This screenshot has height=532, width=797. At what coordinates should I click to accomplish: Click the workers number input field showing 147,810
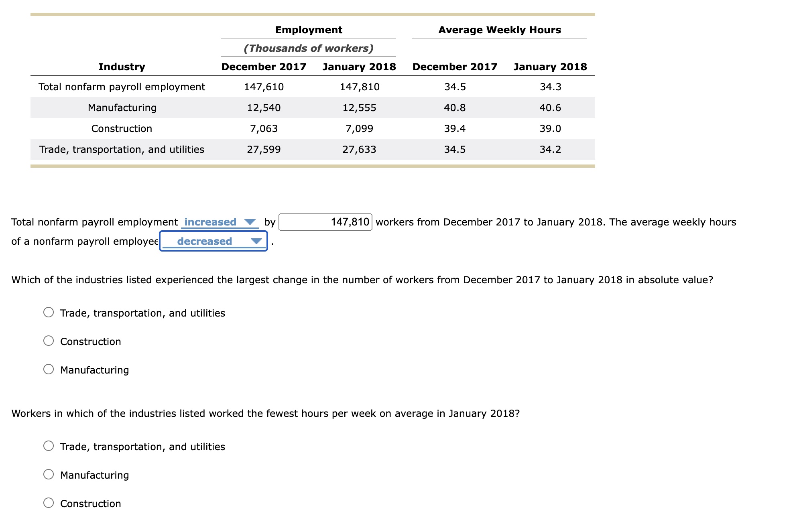(326, 222)
